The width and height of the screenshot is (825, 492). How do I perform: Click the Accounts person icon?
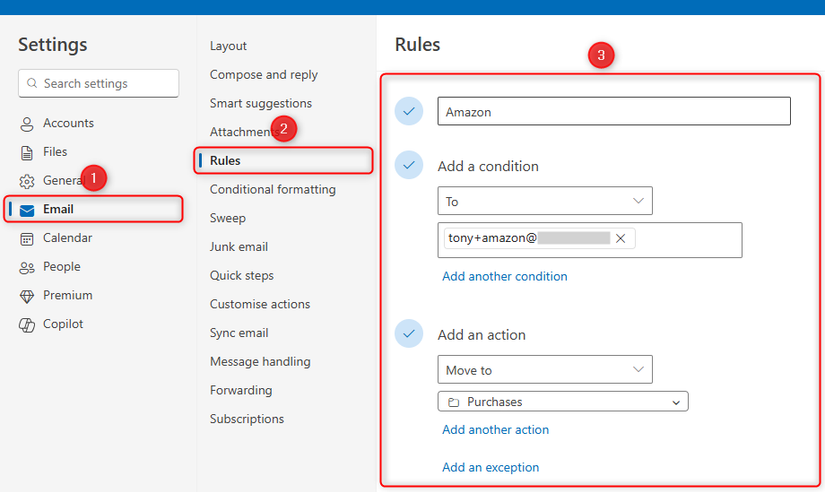[27, 124]
